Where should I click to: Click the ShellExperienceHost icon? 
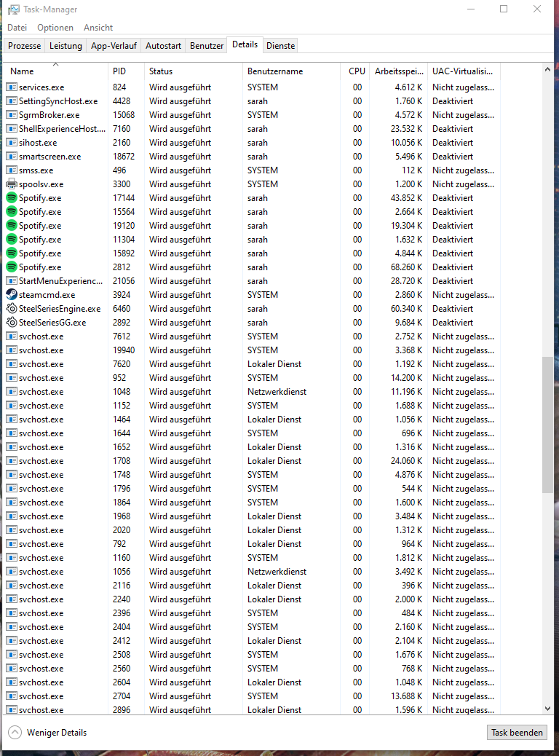(12, 129)
